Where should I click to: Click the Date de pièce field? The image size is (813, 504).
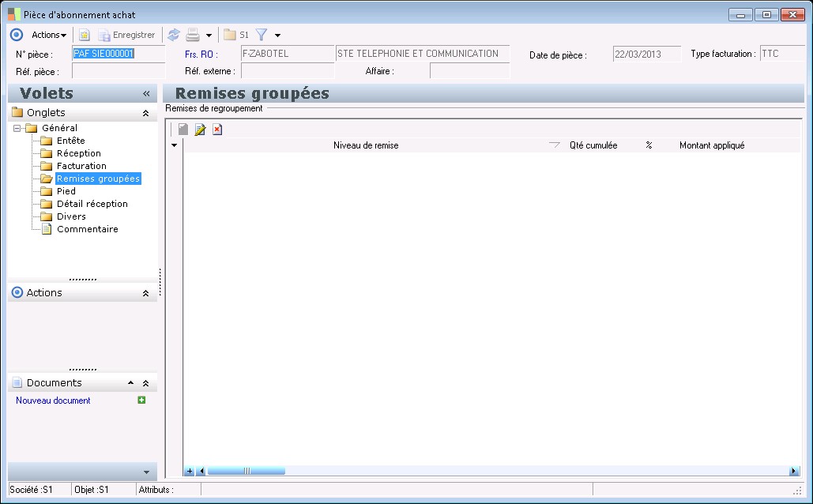(x=647, y=54)
